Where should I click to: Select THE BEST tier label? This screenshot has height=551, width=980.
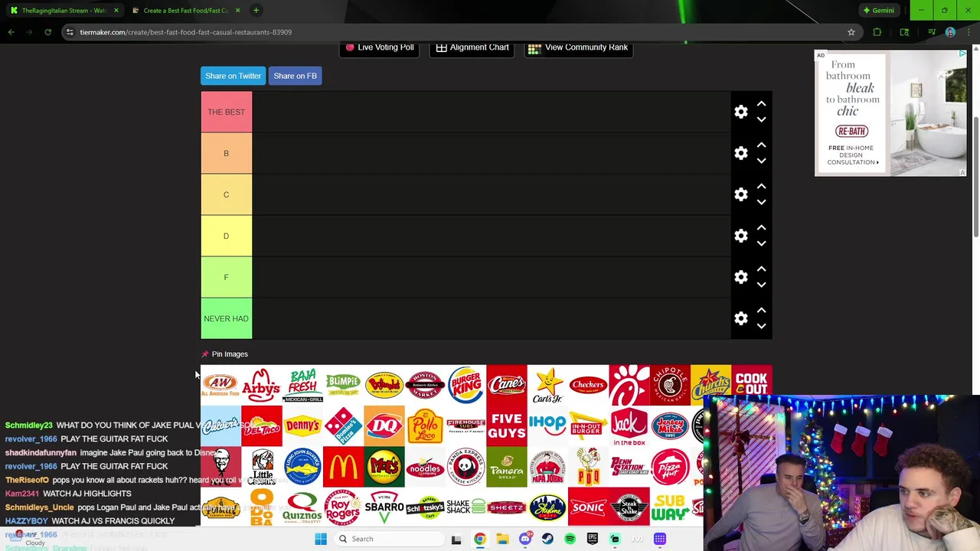pyautogui.click(x=226, y=112)
